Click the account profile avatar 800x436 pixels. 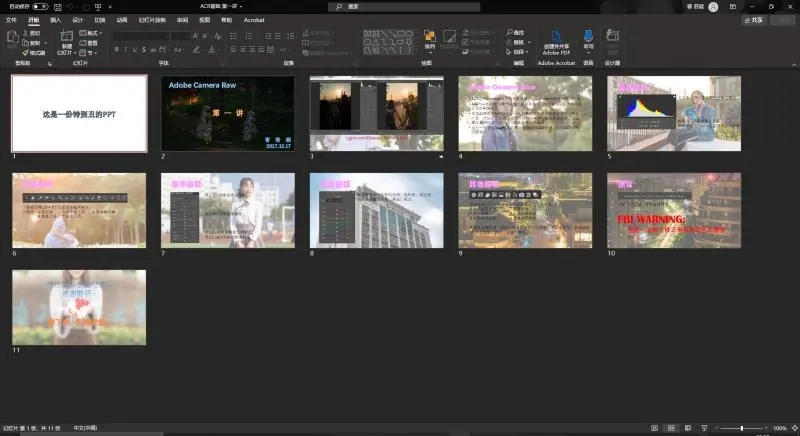coord(713,7)
